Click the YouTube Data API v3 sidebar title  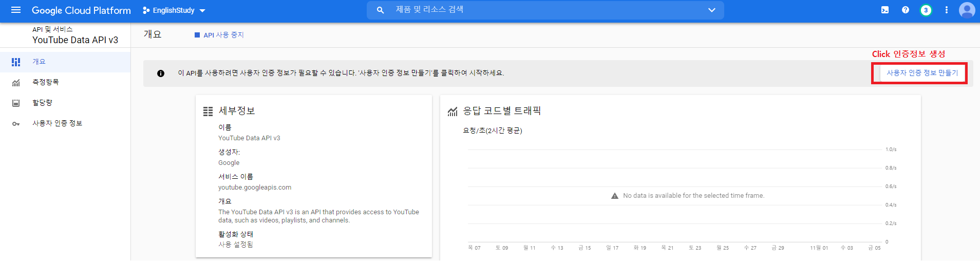pyautogui.click(x=75, y=40)
